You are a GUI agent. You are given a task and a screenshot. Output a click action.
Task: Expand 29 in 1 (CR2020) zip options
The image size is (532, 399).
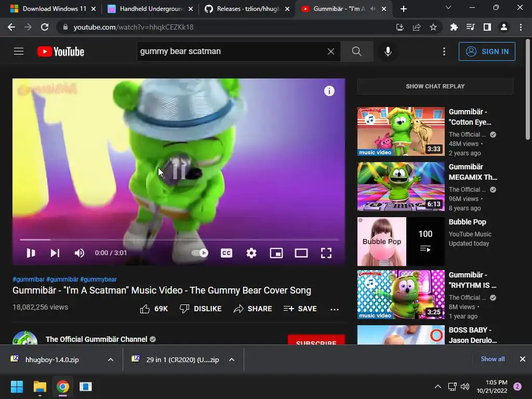tap(232, 360)
